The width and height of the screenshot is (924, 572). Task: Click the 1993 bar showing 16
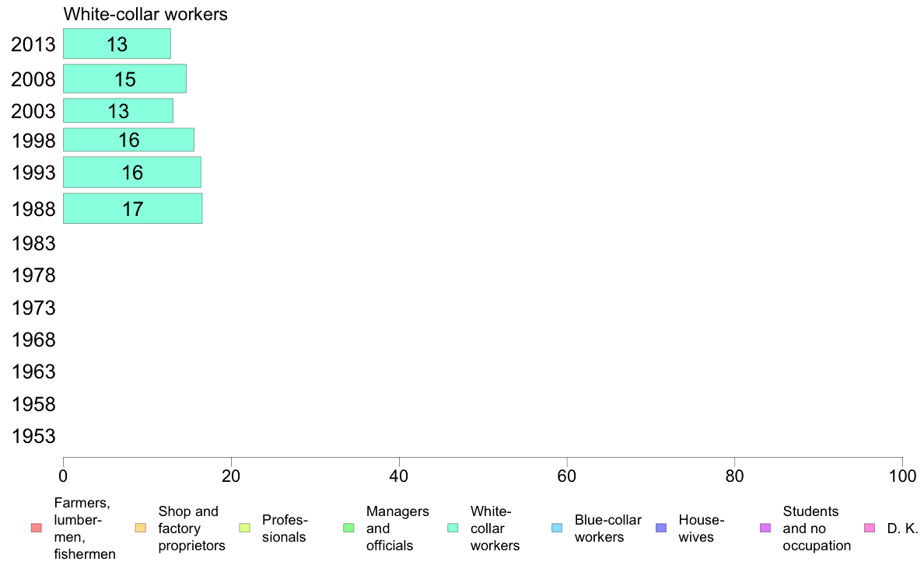[x=132, y=172]
